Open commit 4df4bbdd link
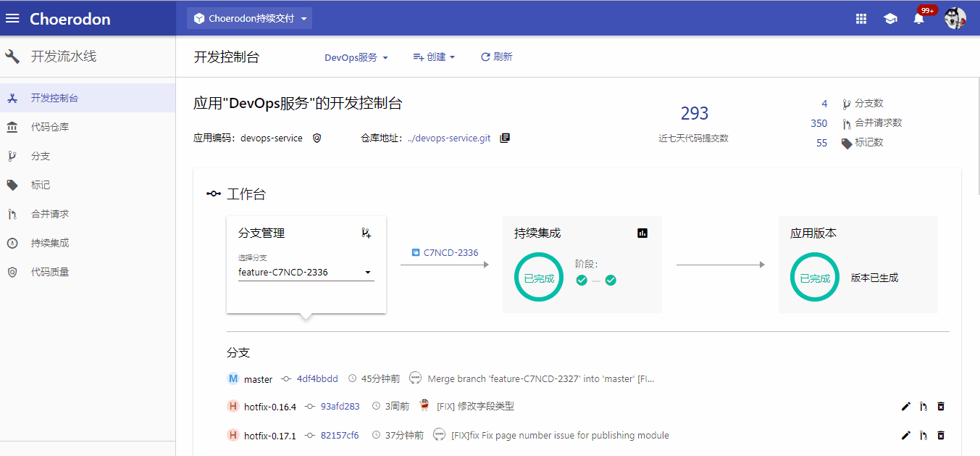Viewport: 980px width, 456px height. coord(317,378)
